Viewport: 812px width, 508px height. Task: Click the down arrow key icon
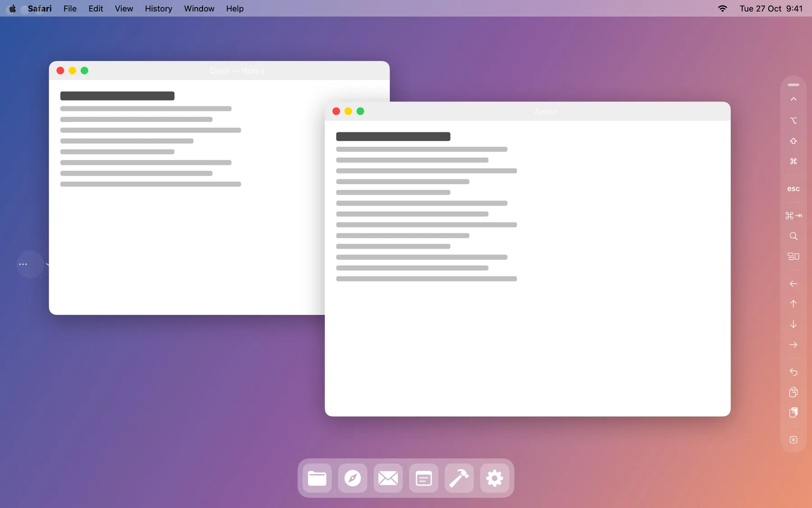point(794,324)
